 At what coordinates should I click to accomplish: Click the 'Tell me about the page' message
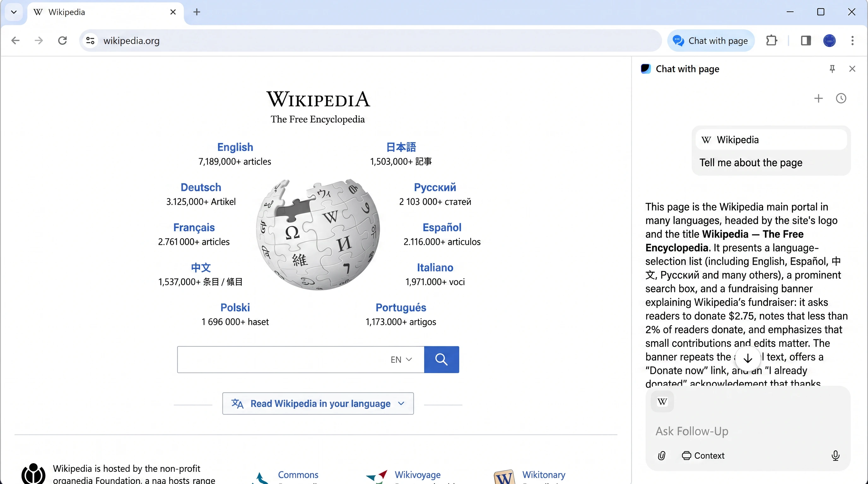(751, 163)
